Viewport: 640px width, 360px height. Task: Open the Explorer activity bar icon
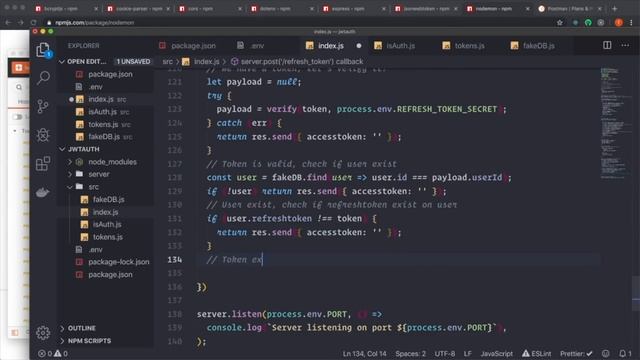coord(43,50)
